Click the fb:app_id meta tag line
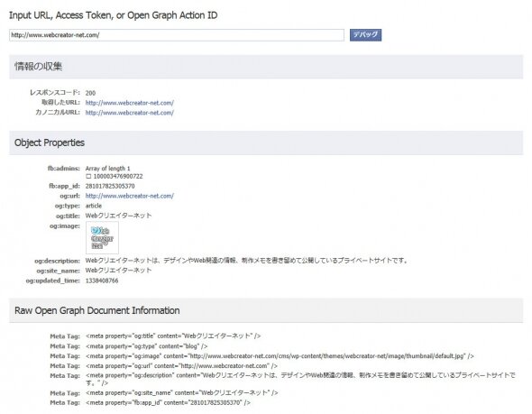This screenshot has height=414, width=532. coord(168,402)
